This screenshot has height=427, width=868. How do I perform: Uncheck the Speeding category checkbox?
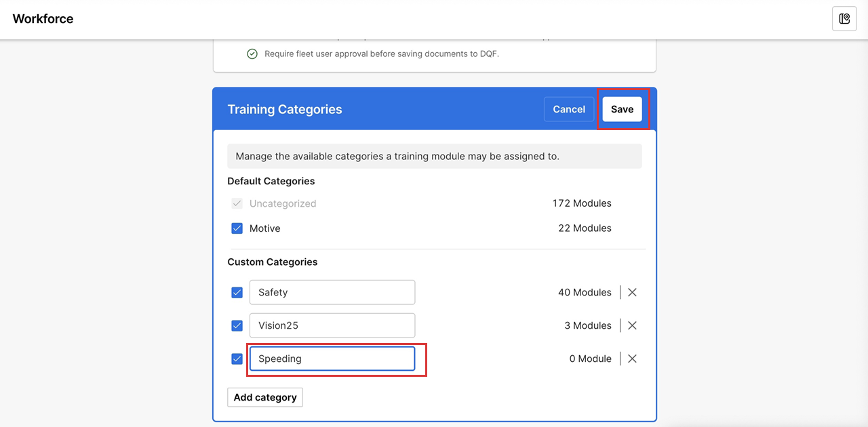[237, 359]
